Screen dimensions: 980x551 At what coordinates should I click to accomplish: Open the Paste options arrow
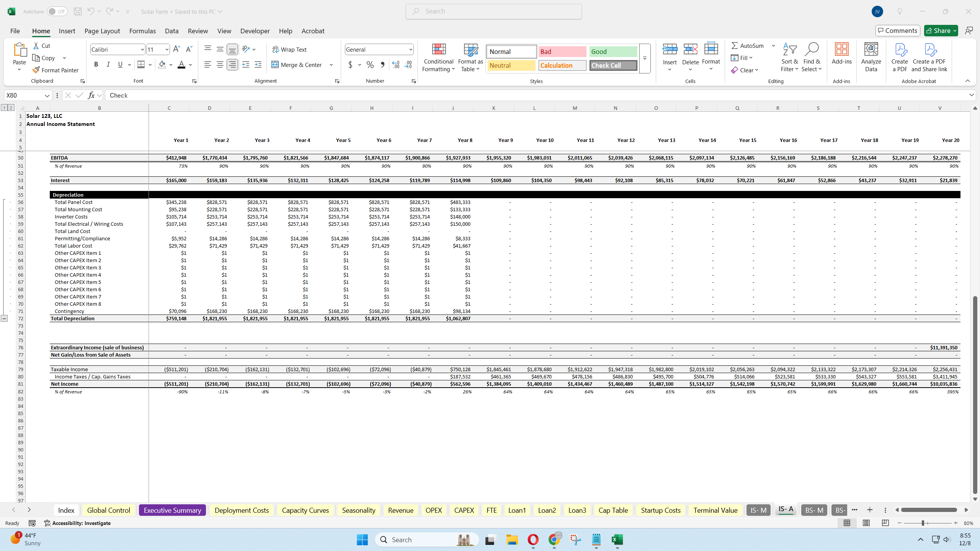[19, 70]
